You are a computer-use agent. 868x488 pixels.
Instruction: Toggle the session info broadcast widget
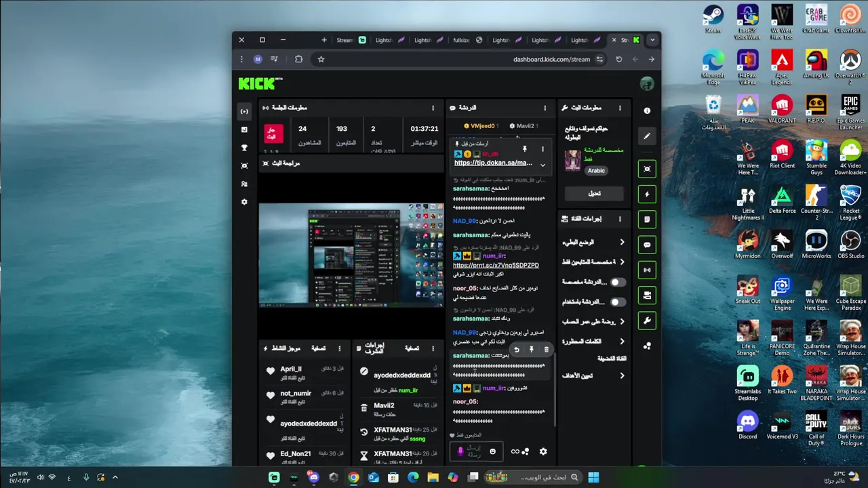647,270
